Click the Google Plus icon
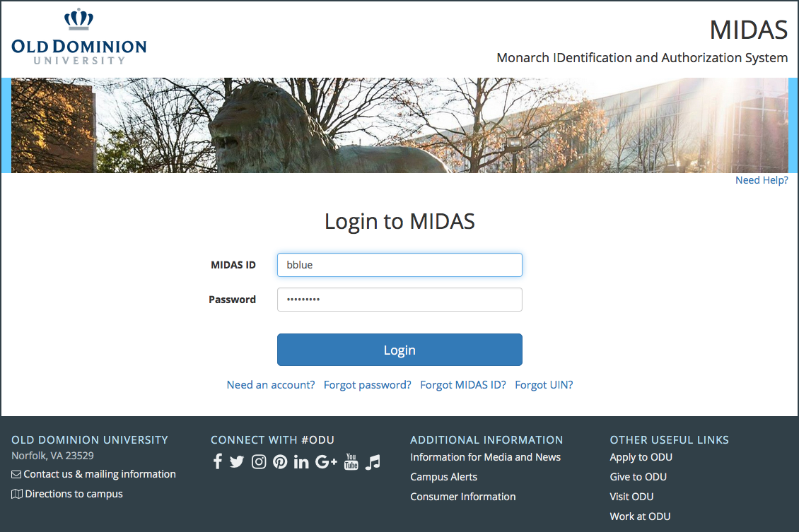 coord(326,462)
